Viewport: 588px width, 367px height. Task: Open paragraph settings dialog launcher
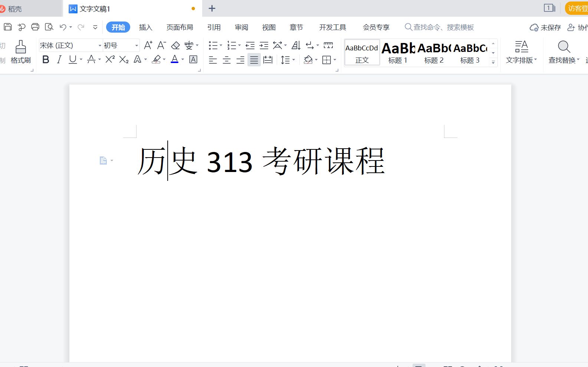(337, 70)
